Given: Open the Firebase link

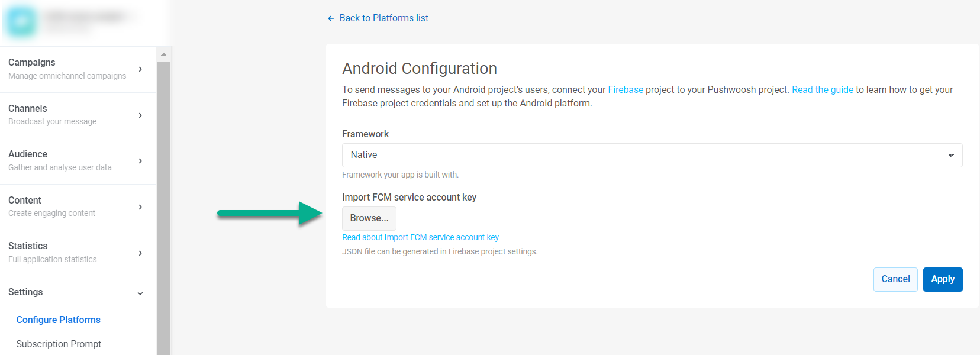Looking at the screenshot, I should tap(626, 90).
